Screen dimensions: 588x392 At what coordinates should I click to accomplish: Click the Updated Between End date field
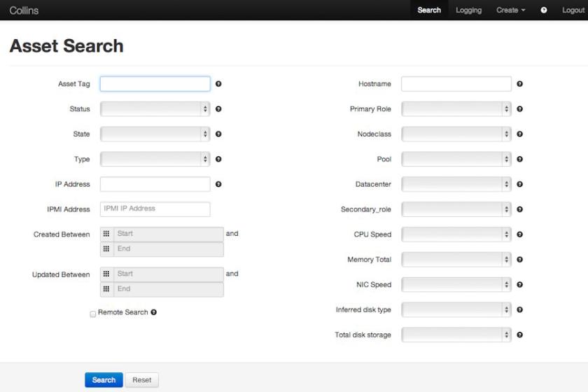(169, 289)
